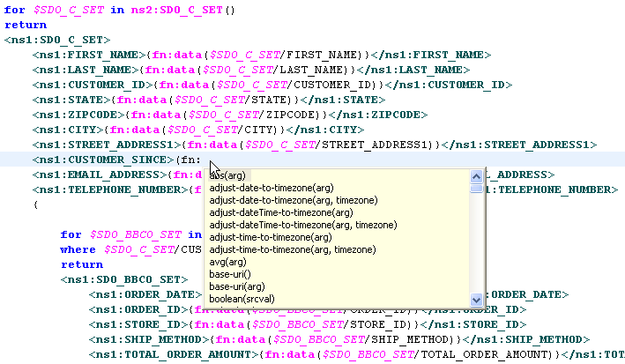Click the ns1:STATE opening tag
This screenshot has width=625, height=364.
pos(71,100)
